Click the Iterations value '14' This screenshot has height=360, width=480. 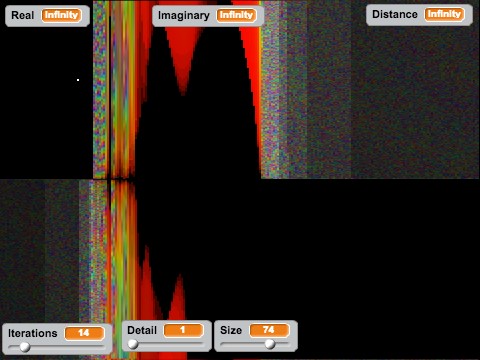click(84, 333)
